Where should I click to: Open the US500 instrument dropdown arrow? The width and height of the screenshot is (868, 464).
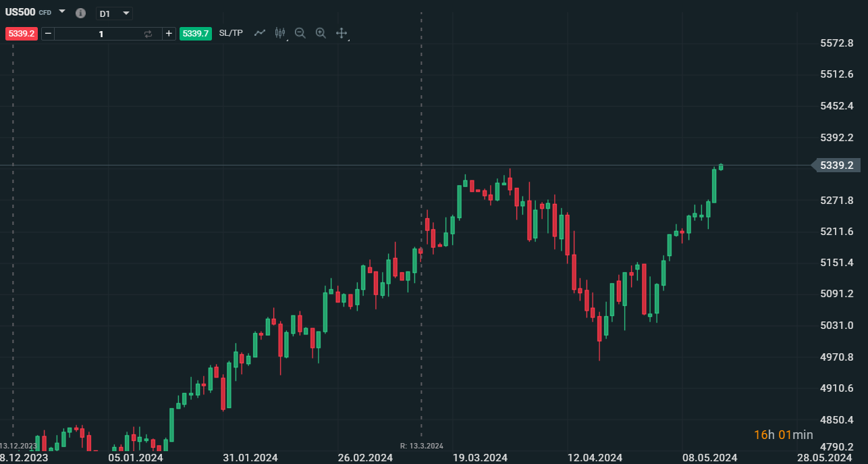point(62,11)
